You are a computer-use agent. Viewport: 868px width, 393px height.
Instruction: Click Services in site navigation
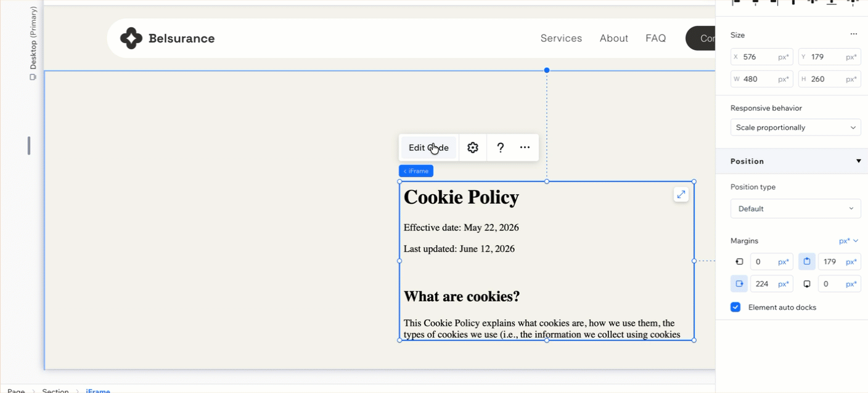tap(561, 38)
